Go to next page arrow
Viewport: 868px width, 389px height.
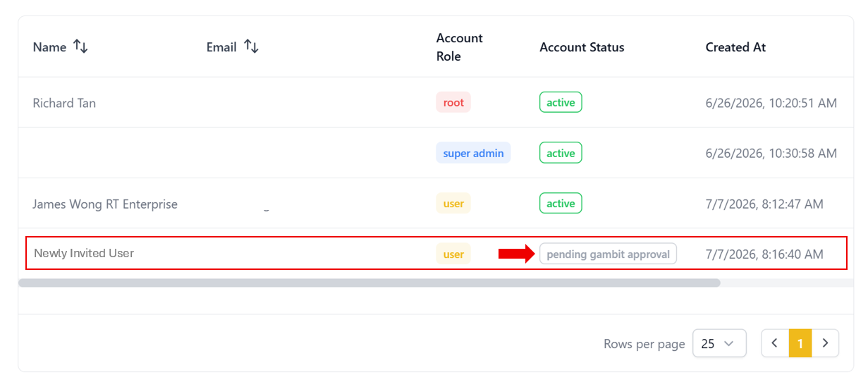click(x=826, y=343)
